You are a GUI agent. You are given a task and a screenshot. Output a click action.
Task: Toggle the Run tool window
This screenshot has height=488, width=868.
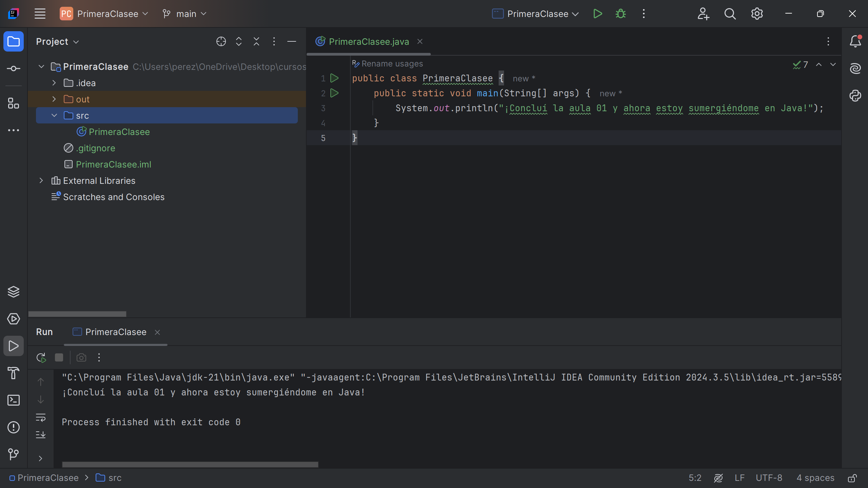click(x=14, y=346)
